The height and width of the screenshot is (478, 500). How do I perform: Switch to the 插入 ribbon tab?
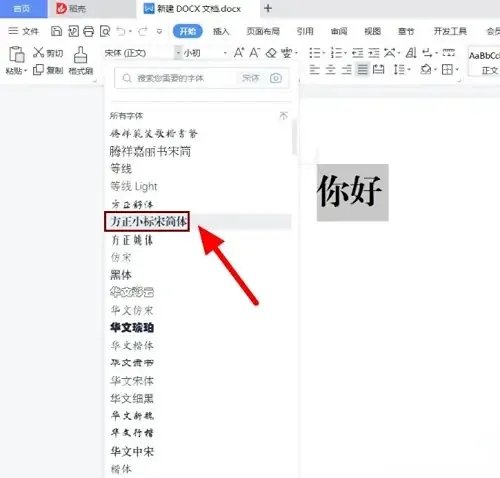click(221, 31)
